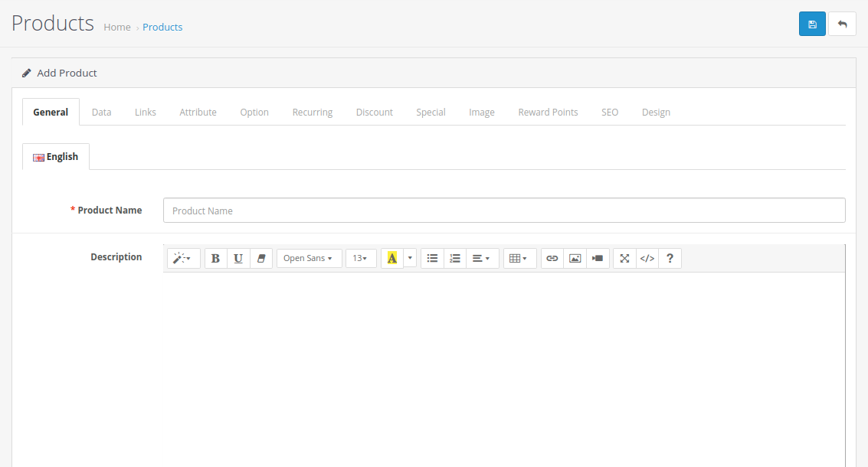Toggle fullscreen editor mode

pos(624,259)
